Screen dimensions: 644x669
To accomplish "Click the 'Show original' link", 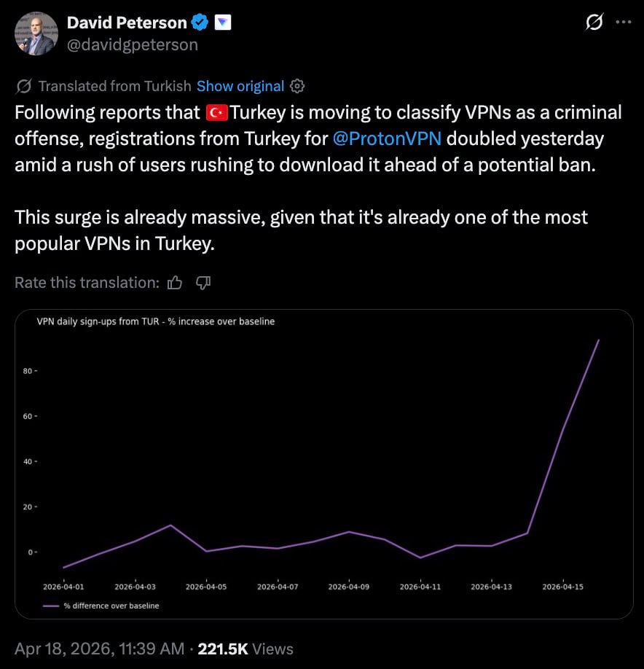I will (240, 86).
